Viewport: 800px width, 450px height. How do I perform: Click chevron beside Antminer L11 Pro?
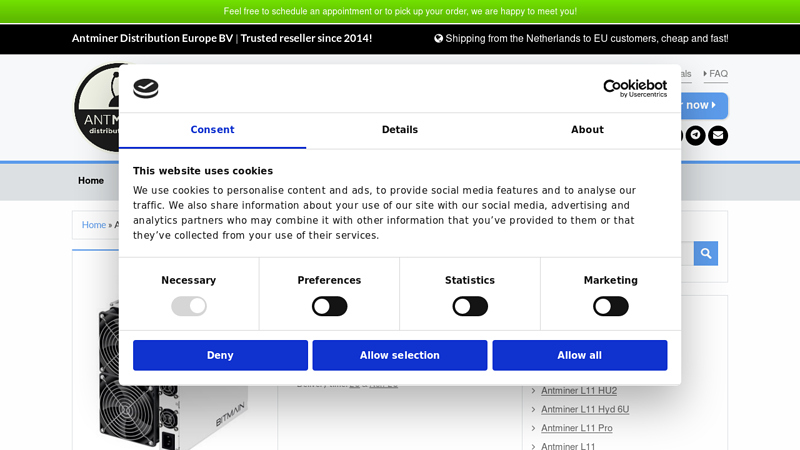coord(534,429)
